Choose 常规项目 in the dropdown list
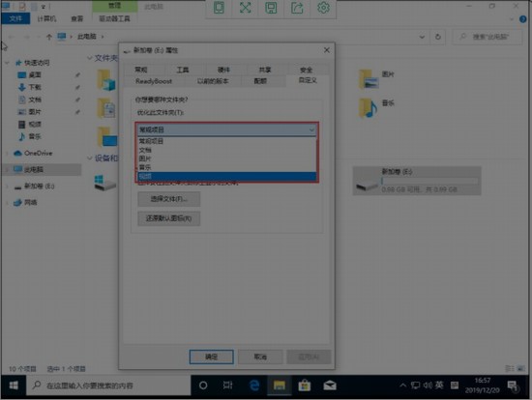Screen dimensions: 532x400 [226, 141]
